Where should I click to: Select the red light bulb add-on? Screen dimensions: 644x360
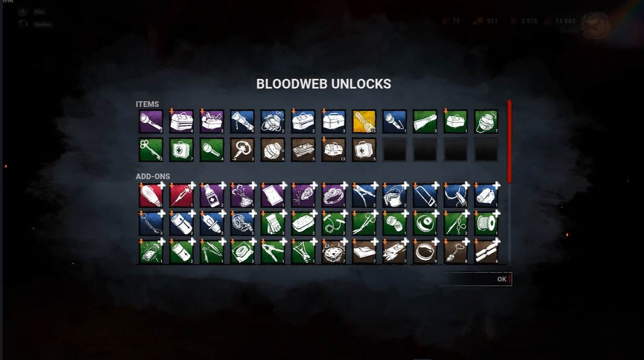(151, 195)
